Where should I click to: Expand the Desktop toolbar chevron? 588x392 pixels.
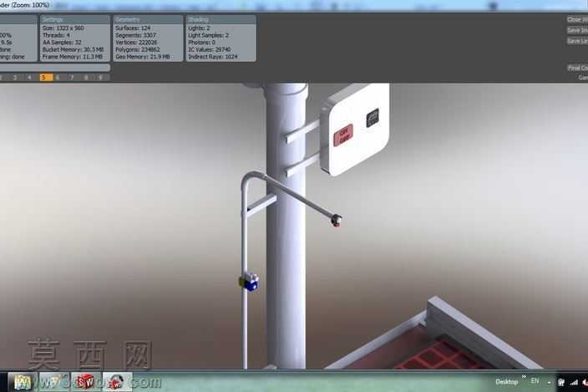click(x=524, y=377)
